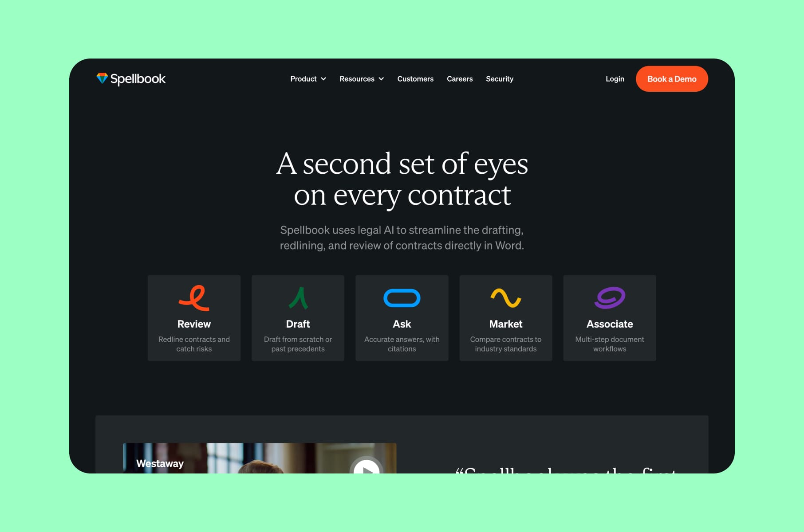The width and height of the screenshot is (804, 532).
Task: Click the red Review squiggle icon
Action: pos(194,298)
